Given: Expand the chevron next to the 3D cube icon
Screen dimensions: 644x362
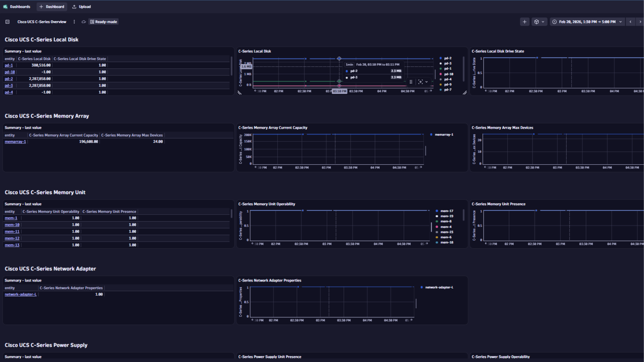Looking at the screenshot, I should [543, 21].
